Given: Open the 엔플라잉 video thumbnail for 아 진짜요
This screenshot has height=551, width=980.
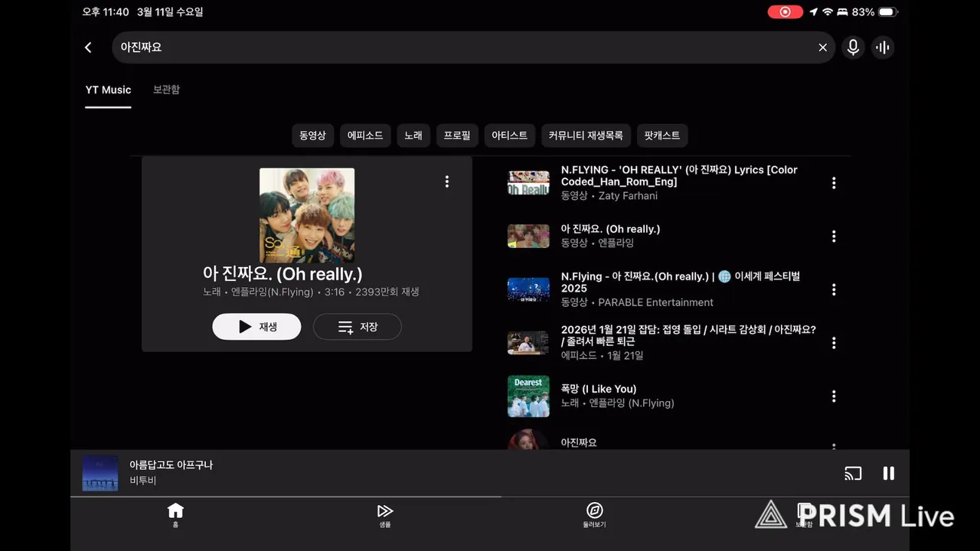Looking at the screenshot, I should coord(528,236).
